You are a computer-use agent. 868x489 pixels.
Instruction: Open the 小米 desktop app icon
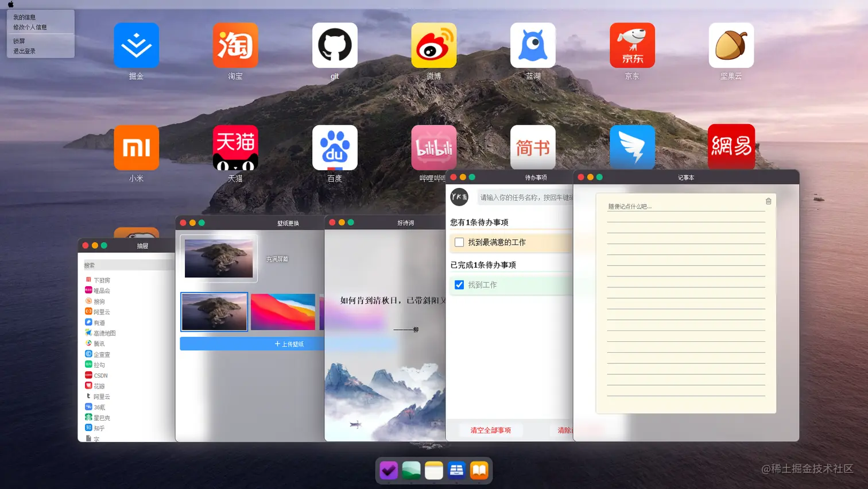pyautogui.click(x=136, y=148)
